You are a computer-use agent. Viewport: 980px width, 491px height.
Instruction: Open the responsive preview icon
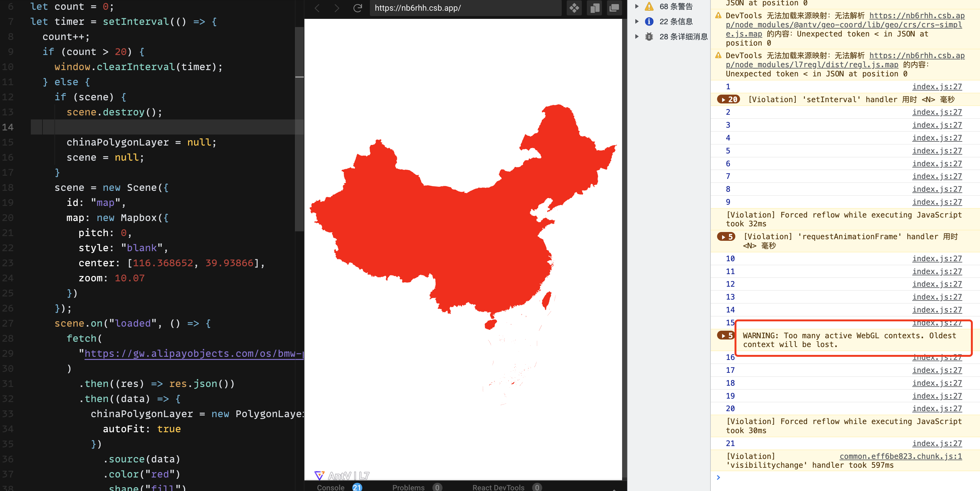tap(595, 8)
